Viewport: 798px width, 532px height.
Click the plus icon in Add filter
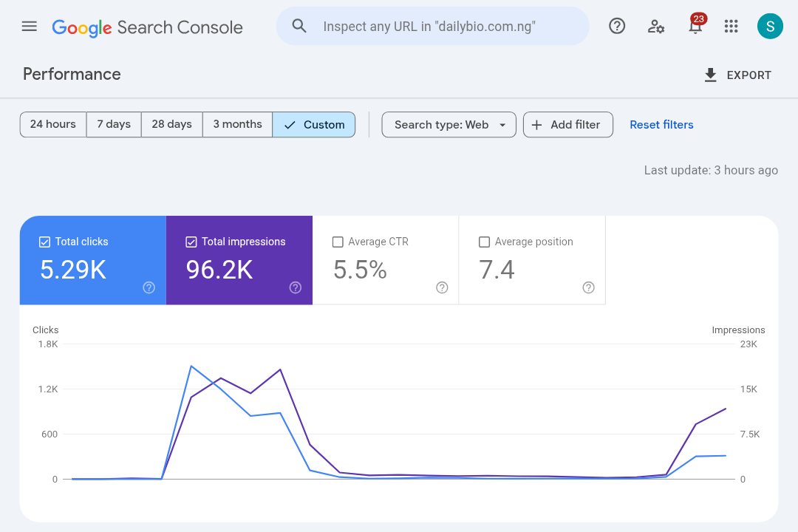[x=536, y=125]
